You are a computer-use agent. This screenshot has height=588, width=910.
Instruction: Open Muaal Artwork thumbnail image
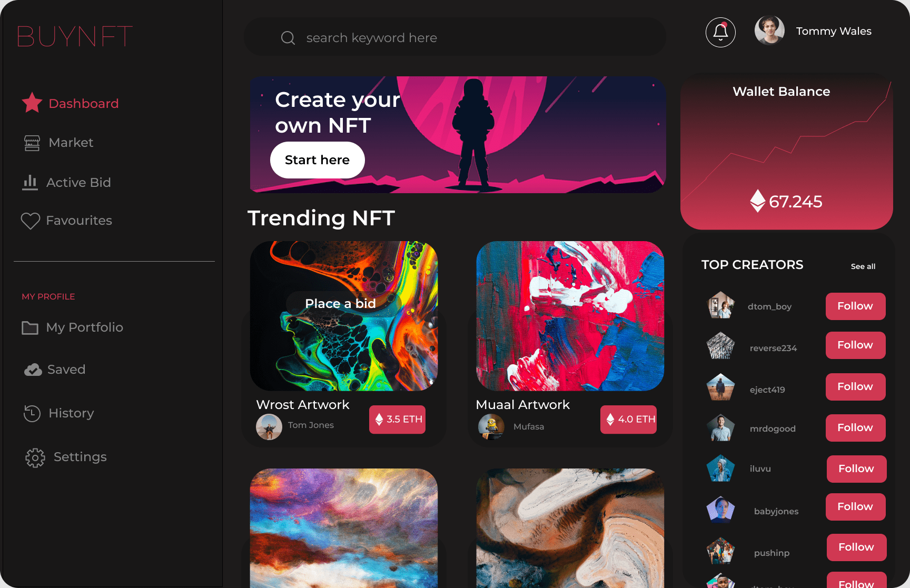(570, 316)
